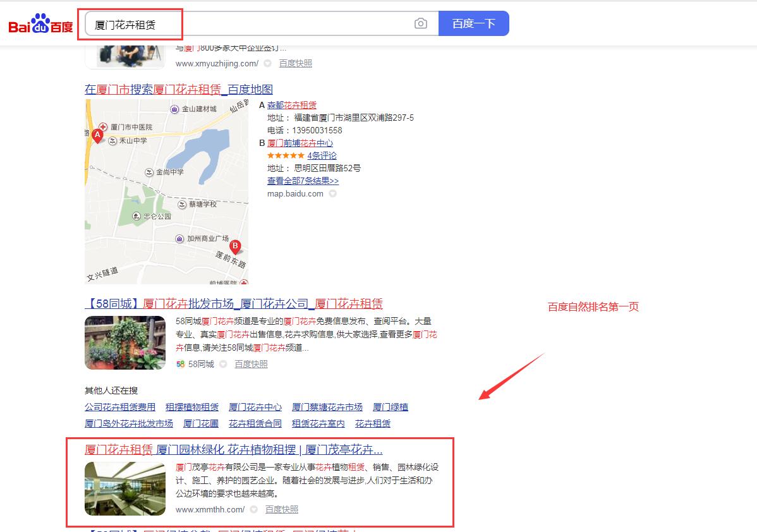Screen dimensions: 757x532
Task: Open 厦门前埔花卉中心 listing
Action: coord(300,143)
